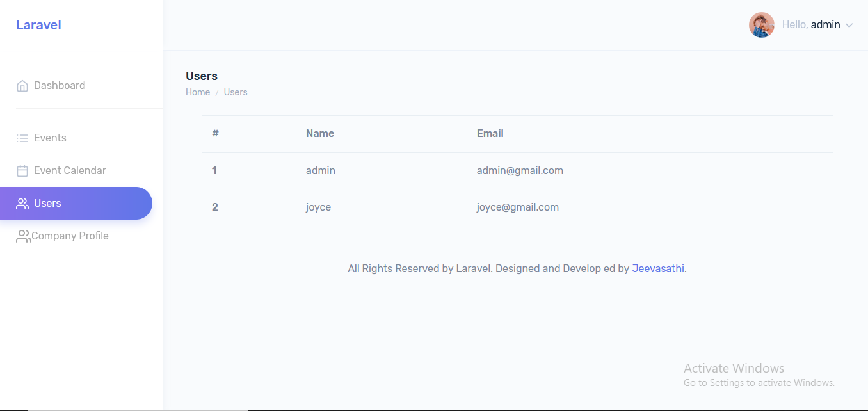Click the admin profile avatar picture
Screen dimensions: 868x411
click(762, 25)
